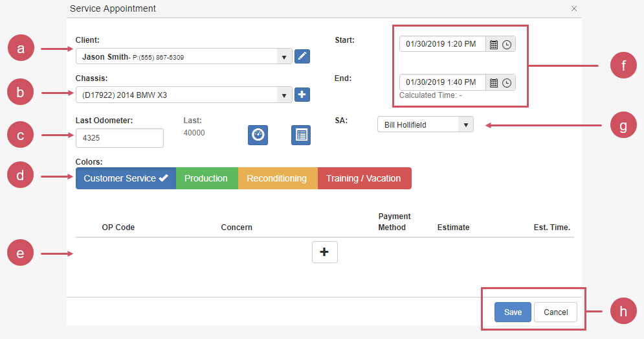Click the Payment Method column header
The width and height of the screenshot is (644, 339).
pyautogui.click(x=394, y=222)
